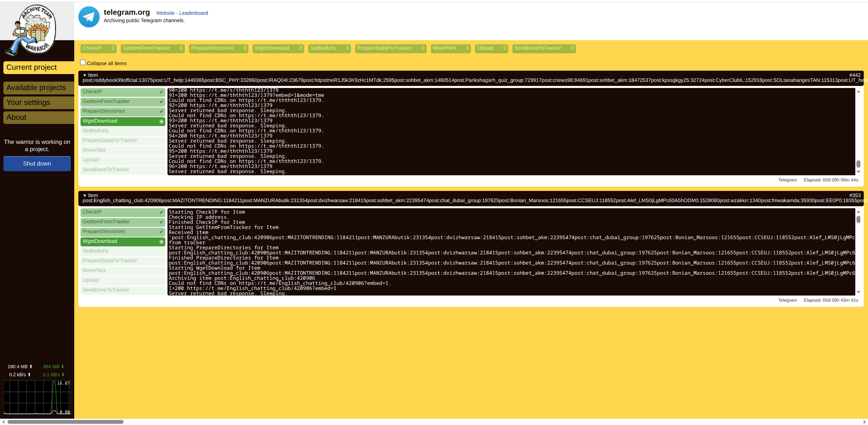
Task: Click 'Elapsed: 00d 00h 43m 41s' text
Action: 831,300
